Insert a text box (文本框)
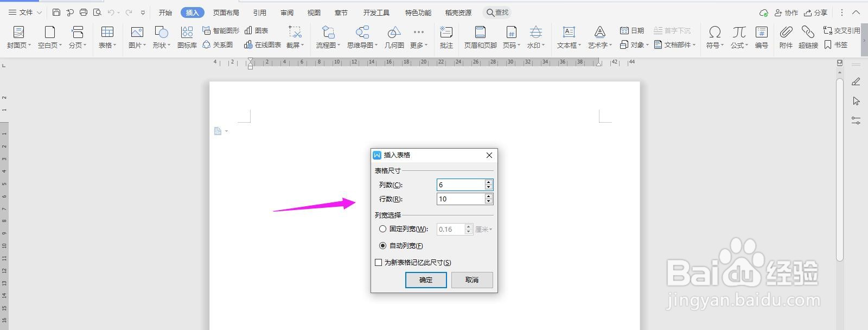Screen dimensions: 868x330 tap(569, 37)
